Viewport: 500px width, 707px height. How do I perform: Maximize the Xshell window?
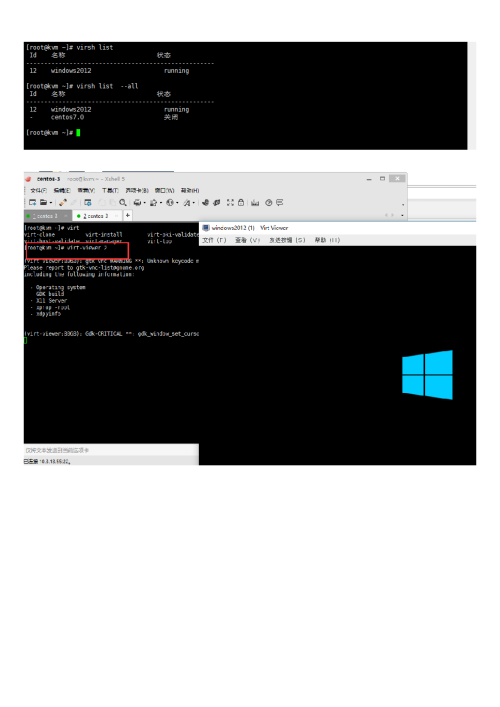(382, 179)
